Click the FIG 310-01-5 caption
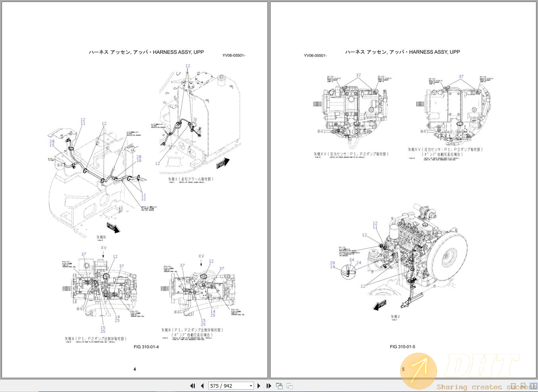 [x=402, y=347]
